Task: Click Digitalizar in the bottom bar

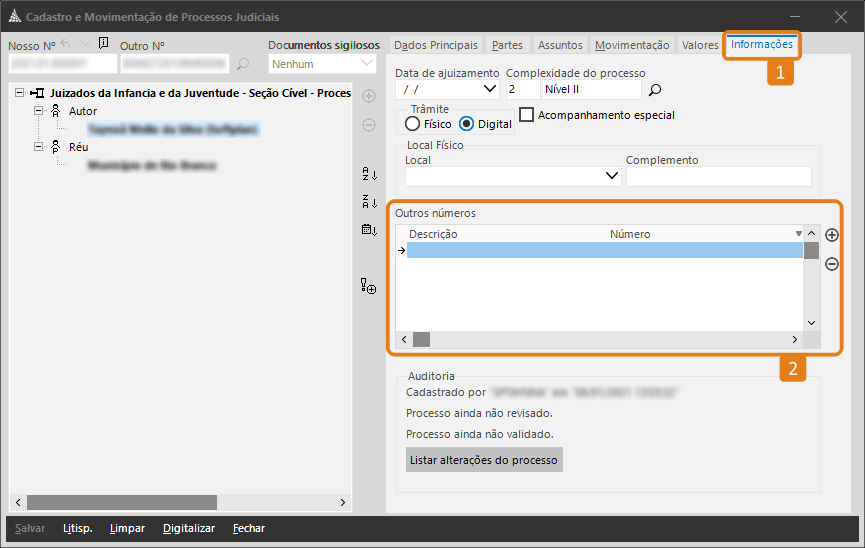Action: 189,528
